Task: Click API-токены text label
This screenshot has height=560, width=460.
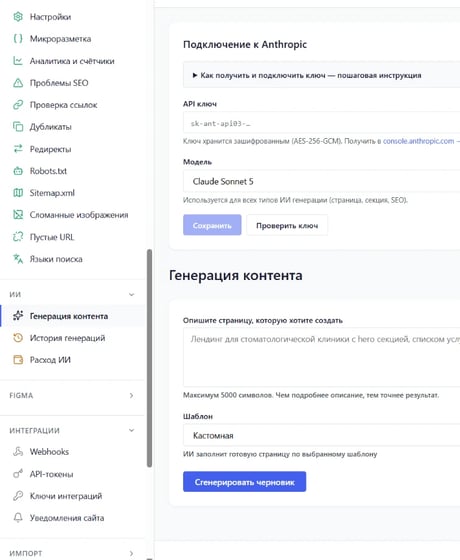Action: click(51, 474)
